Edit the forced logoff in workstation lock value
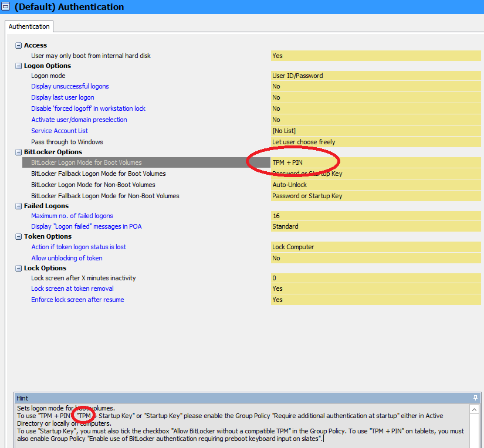Image resolution: width=484 pixels, height=448 pixels. tap(375, 108)
